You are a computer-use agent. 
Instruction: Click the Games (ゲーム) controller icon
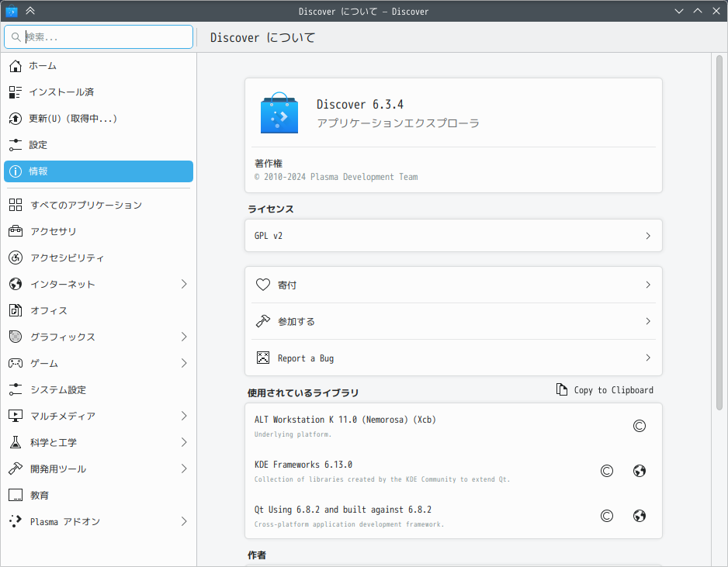pos(16,363)
